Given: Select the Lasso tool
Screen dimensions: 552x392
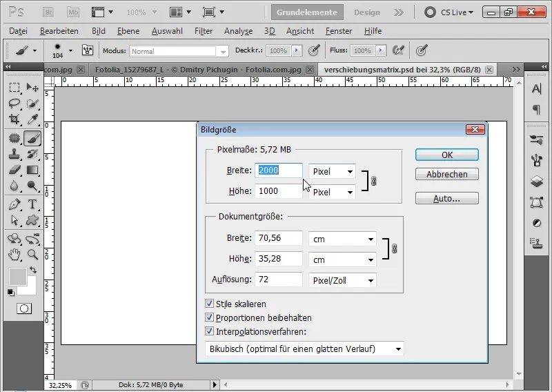Looking at the screenshot, I should pos(14,104).
